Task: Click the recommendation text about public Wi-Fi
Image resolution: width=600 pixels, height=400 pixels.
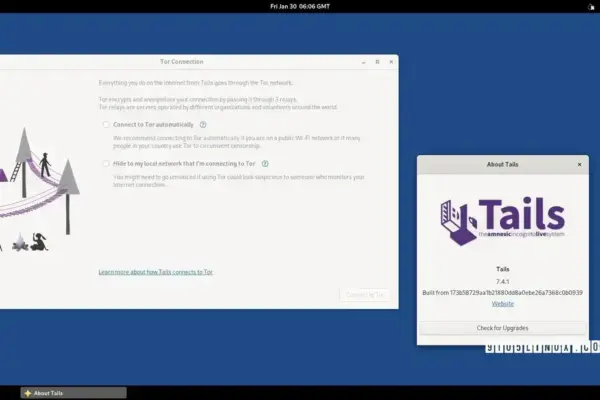Action: [x=236, y=142]
